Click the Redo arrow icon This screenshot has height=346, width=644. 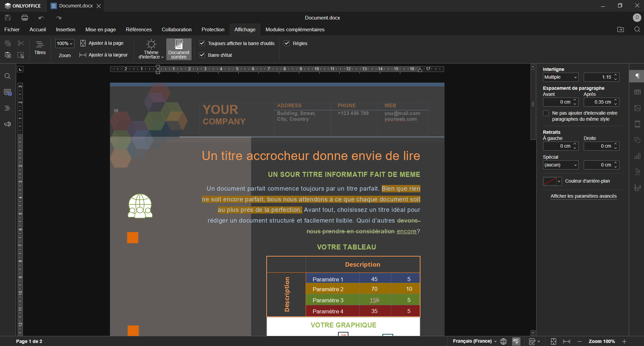(59, 17)
